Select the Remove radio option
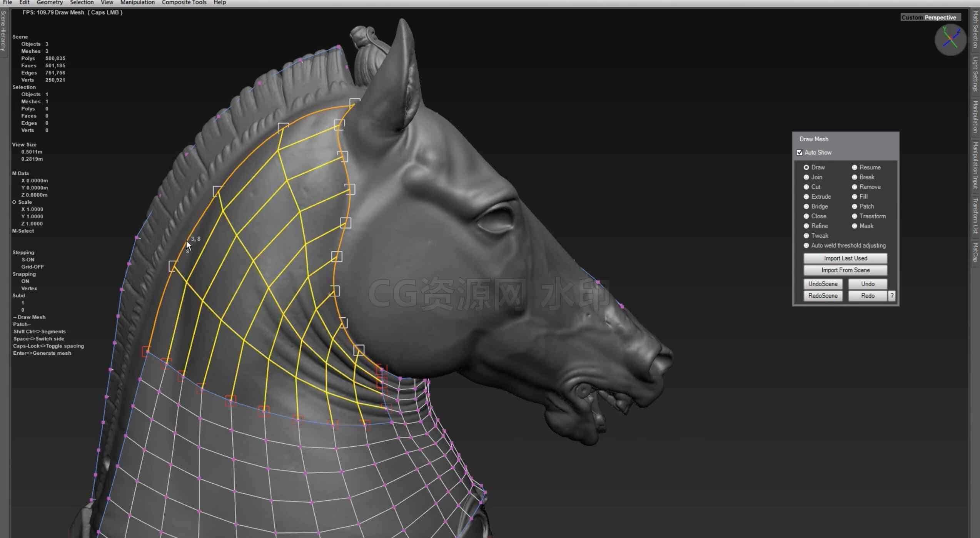 (854, 187)
